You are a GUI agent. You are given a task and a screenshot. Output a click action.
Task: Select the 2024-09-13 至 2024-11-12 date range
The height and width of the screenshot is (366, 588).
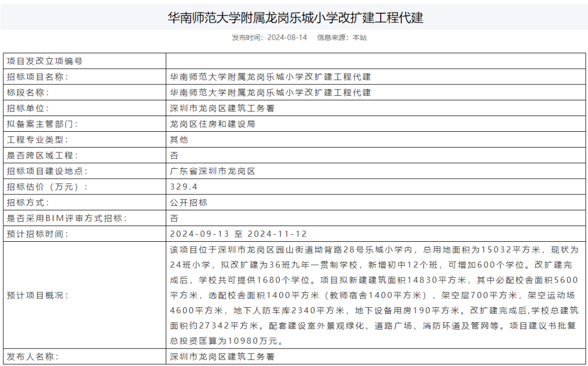[x=238, y=234]
